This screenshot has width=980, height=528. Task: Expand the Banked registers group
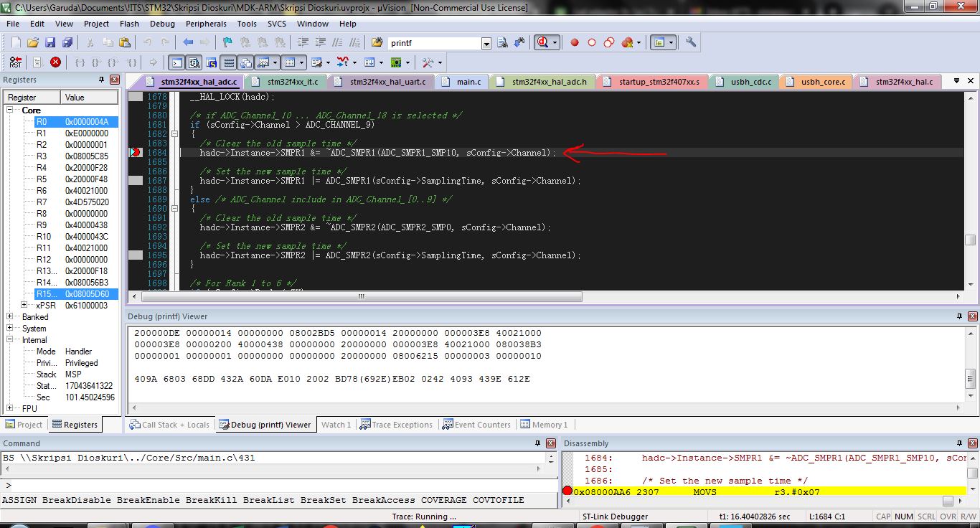[x=9, y=316]
